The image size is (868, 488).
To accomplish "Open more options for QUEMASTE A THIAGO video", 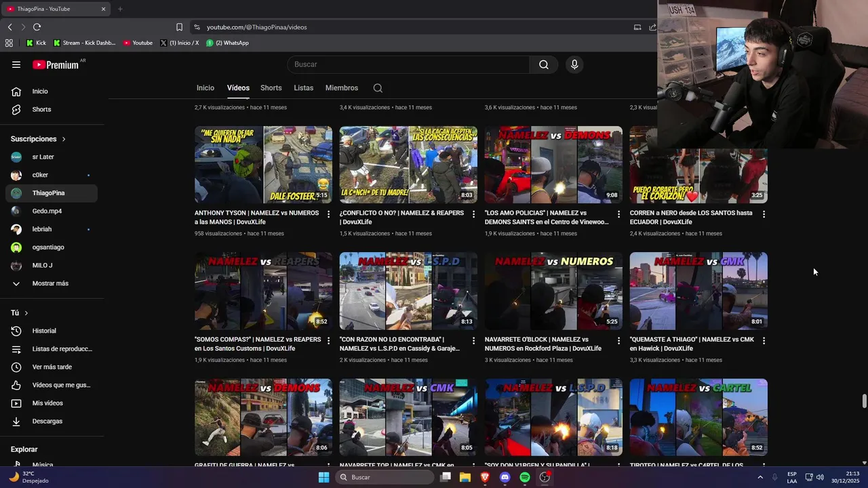I will pyautogui.click(x=764, y=341).
